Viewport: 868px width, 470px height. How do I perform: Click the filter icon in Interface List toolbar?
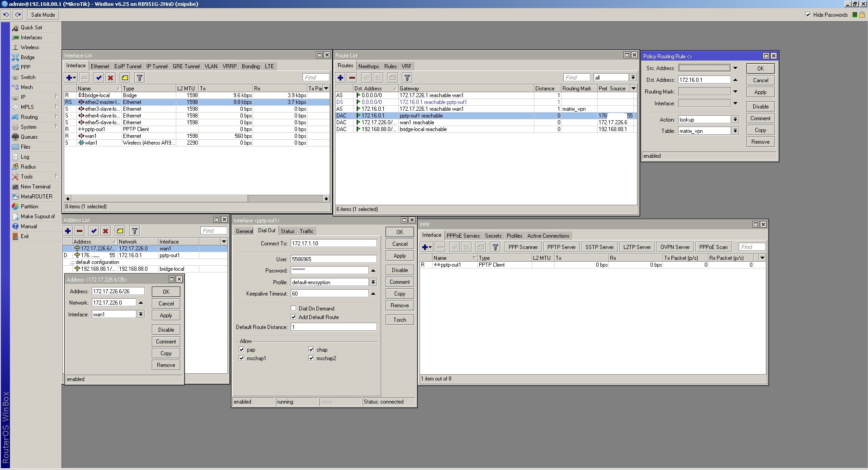(140, 78)
